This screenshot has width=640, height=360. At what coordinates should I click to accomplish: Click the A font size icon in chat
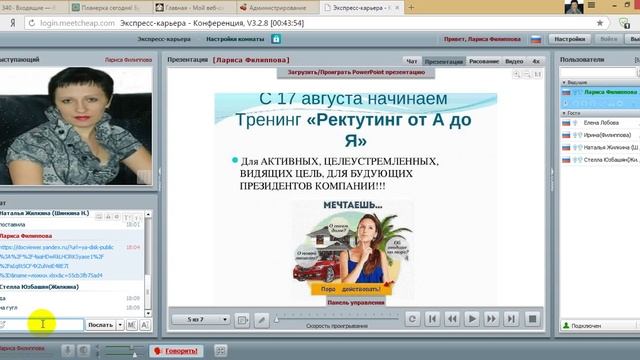(x=144, y=325)
